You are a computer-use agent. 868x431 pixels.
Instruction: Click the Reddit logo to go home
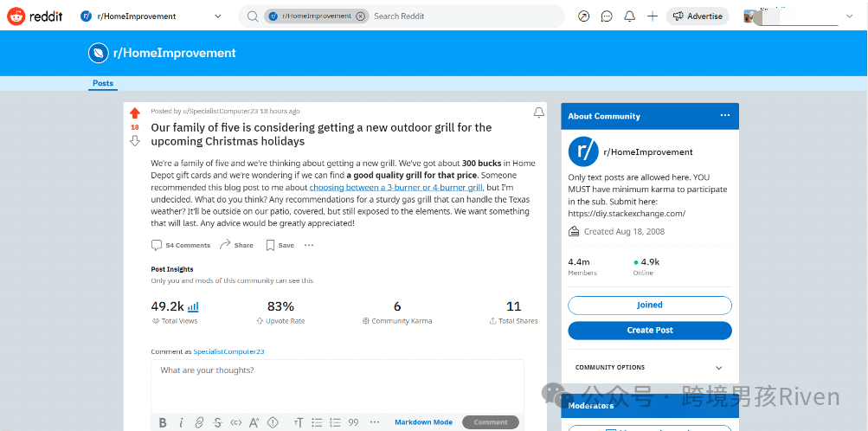coord(35,16)
